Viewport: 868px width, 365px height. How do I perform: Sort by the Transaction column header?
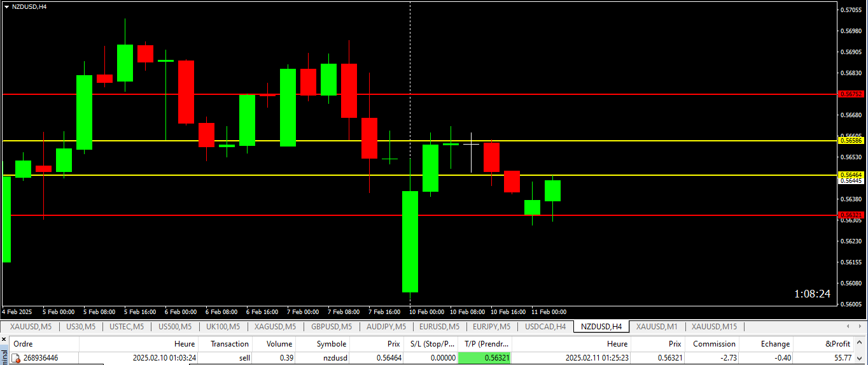pyautogui.click(x=225, y=344)
